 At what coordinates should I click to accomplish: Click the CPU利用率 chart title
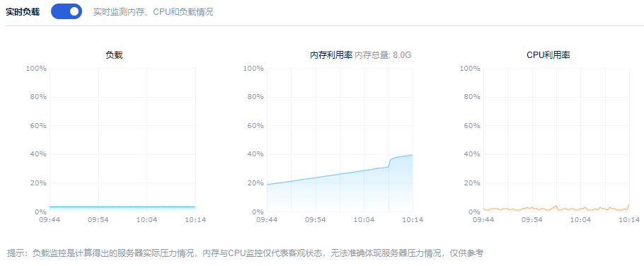coord(548,55)
